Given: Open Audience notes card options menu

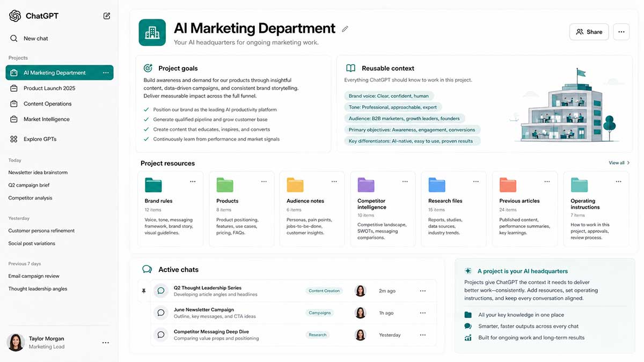Looking at the screenshot, I should (x=334, y=182).
